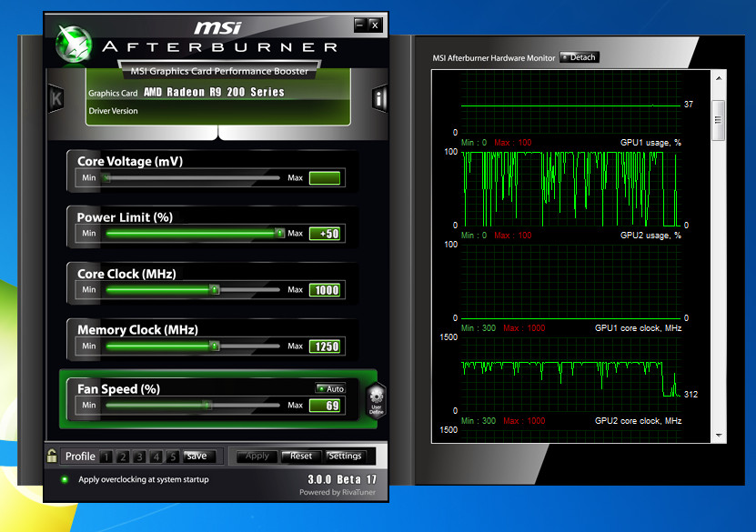Click the GPU1 core clock graph

pyautogui.click(x=571, y=374)
